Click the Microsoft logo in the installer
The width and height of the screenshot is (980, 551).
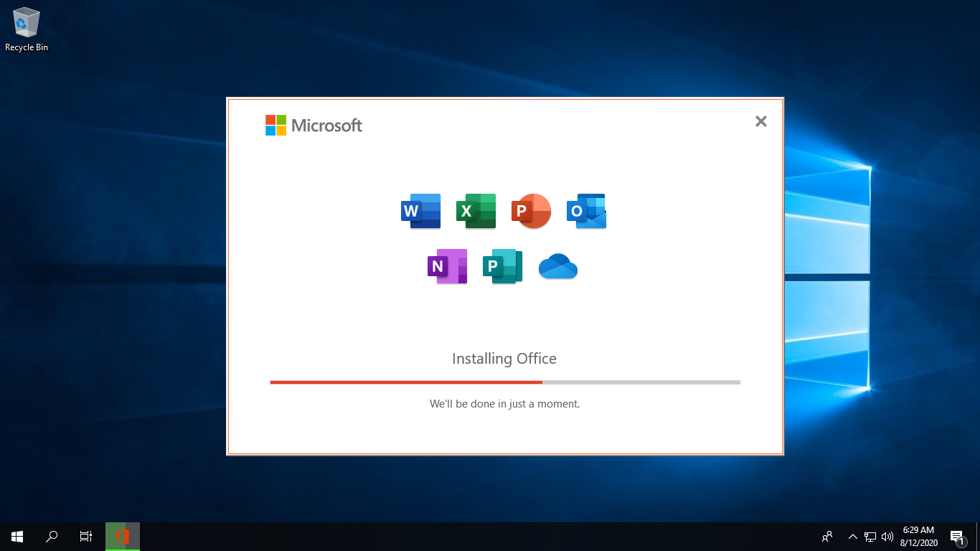tap(314, 126)
